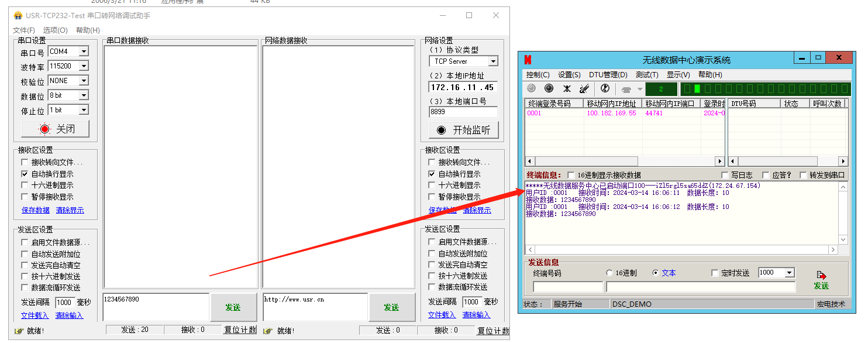Open the COM4 serial port dropdown

pos(83,52)
